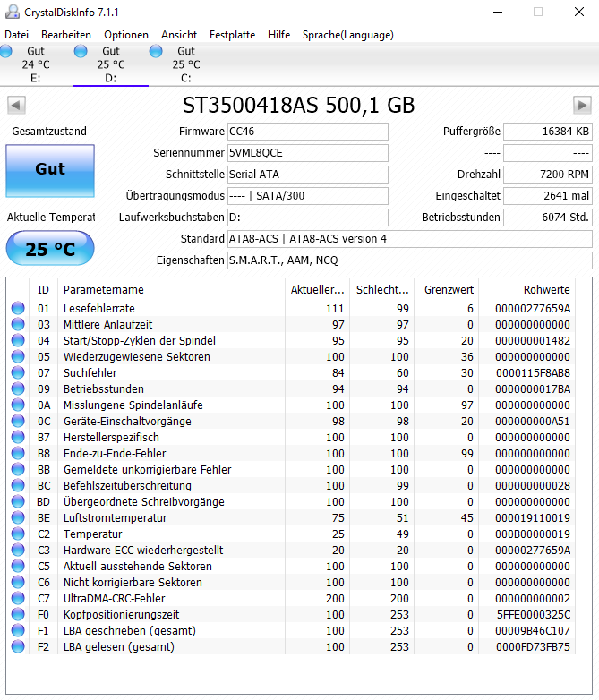The height and width of the screenshot is (700, 599).
Task: Click the Parametername column header
Action: pos(171,290)
